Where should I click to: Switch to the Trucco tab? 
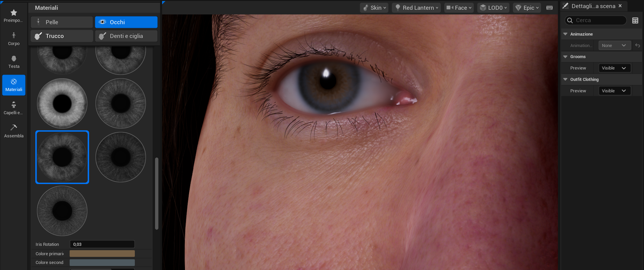(62, 36)
